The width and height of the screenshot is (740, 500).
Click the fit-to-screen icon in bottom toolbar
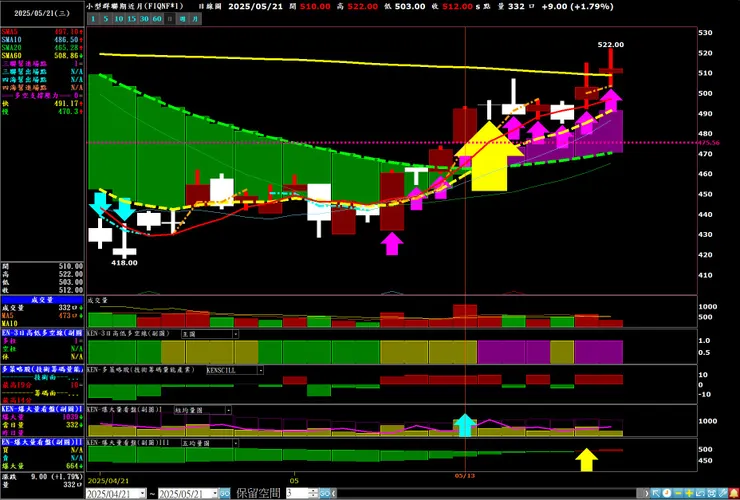[711, 493]
